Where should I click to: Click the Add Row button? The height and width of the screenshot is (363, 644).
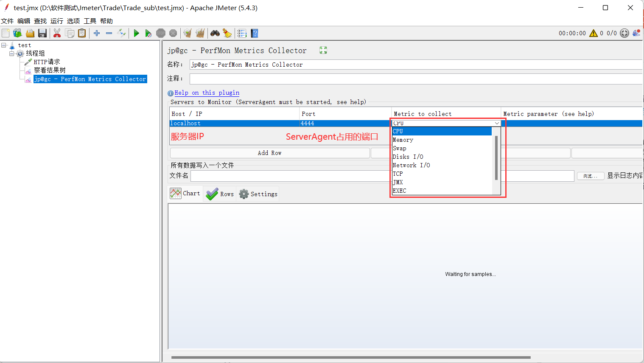[x=269, y=152]
